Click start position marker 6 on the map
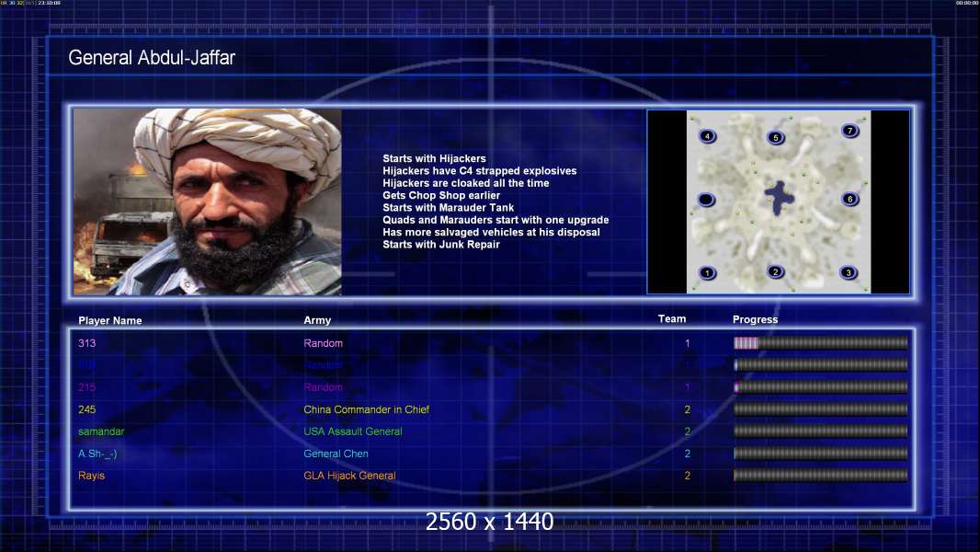Image resolution: width=980 pixels, height=552 pixels. click(849, 200)
